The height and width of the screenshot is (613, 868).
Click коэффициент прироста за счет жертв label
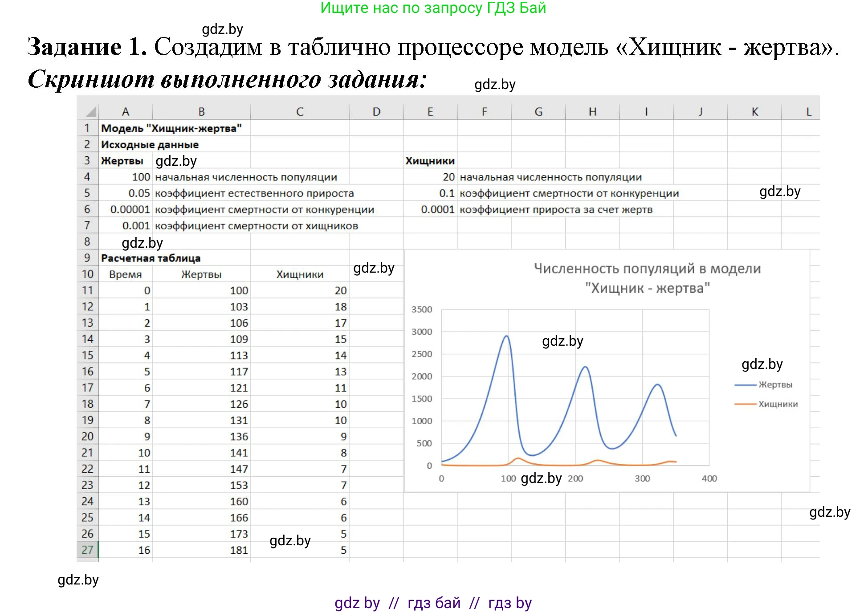pyautogui.click(x=556, y=209)
